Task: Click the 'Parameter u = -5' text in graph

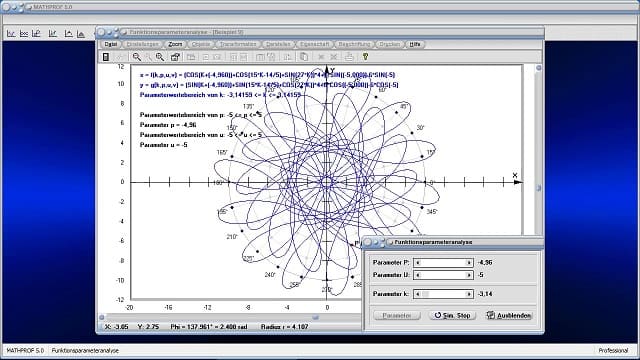Action: point(164,145)
